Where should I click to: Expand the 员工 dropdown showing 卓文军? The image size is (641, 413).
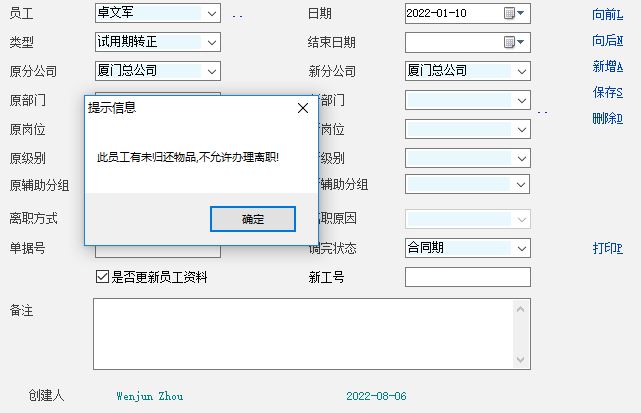[x=211, y=14]
